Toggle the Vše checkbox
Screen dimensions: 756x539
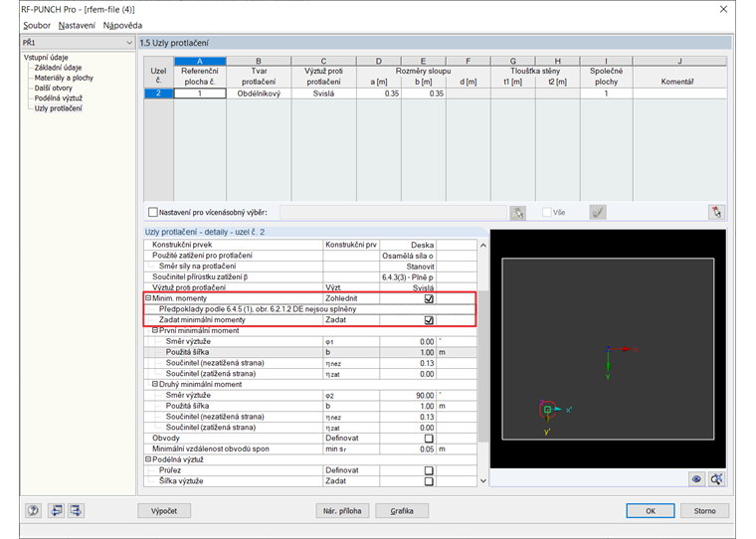547,212
